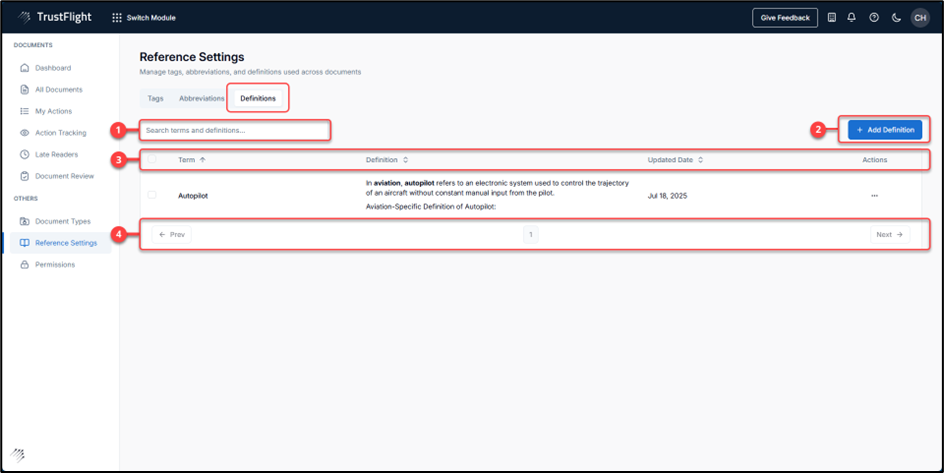This screenshot has height=473, width=944.
Task: Tick the Autopilot row checkbox
Action: click(152, 195)
